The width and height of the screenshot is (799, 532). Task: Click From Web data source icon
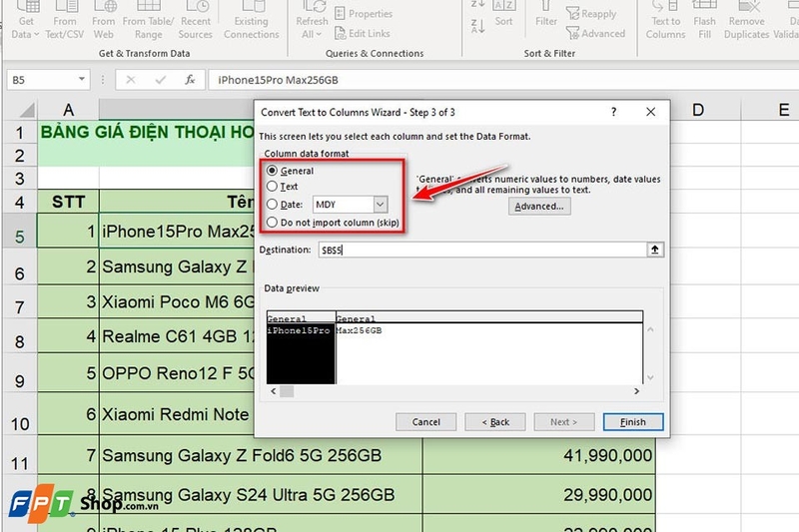(x=104, y=21)
